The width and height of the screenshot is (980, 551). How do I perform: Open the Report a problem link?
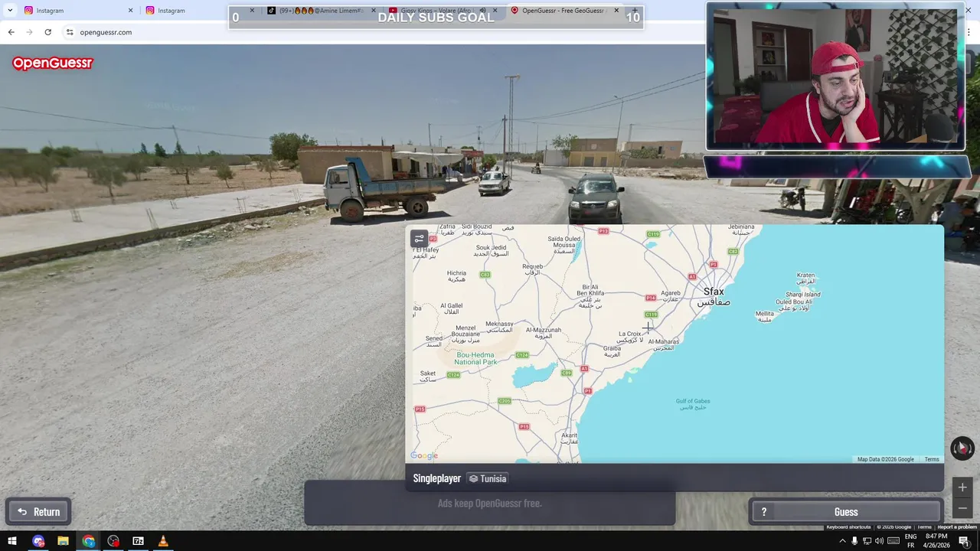tap(957, 527)
